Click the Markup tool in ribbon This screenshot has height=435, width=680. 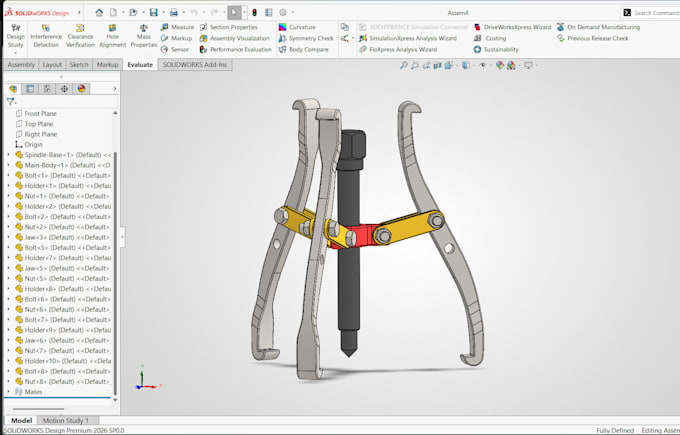176,38
